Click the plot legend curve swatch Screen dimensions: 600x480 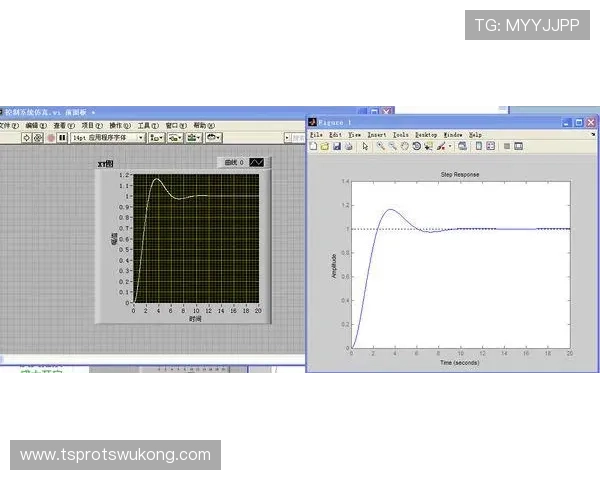[257, 162]
